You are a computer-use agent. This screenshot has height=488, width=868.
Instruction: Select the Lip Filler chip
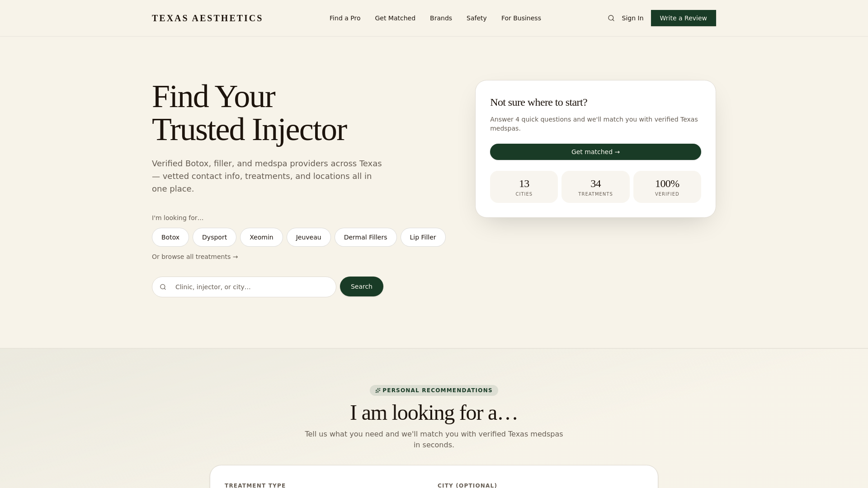(423, 237)
